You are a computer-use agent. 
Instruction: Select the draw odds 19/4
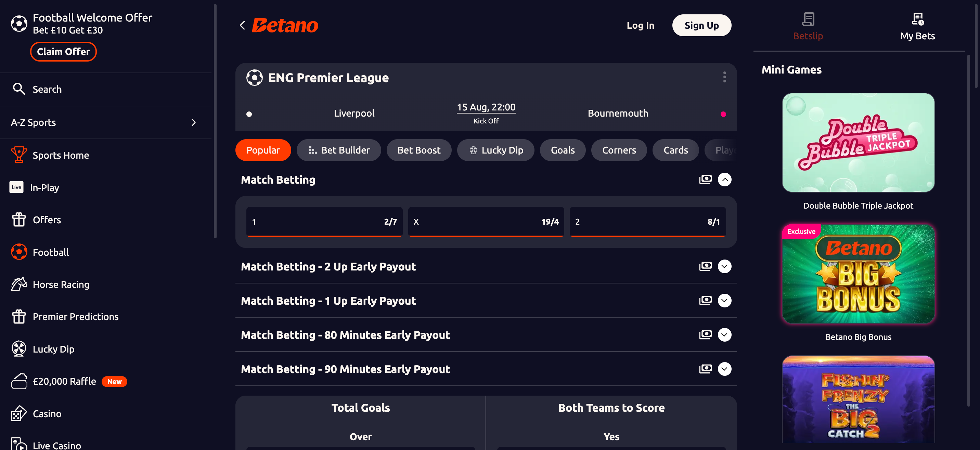pyautogui.click(x=486, y=222)
